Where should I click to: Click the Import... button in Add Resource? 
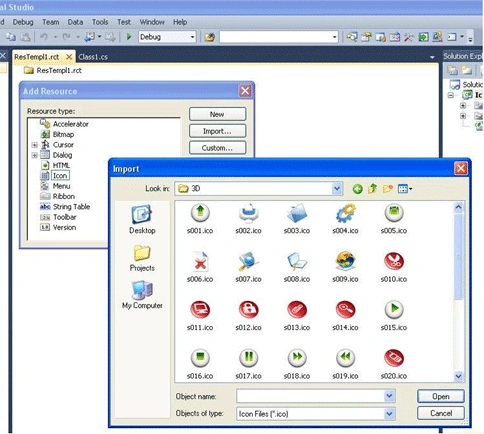(x=217, y=131)
